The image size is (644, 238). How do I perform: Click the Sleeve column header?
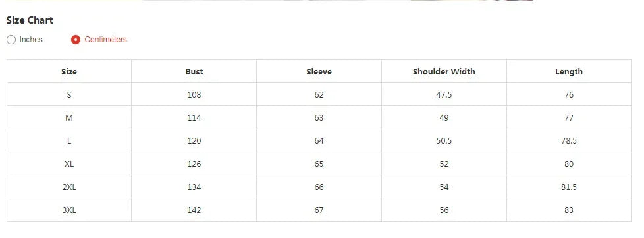click(319, 71)
